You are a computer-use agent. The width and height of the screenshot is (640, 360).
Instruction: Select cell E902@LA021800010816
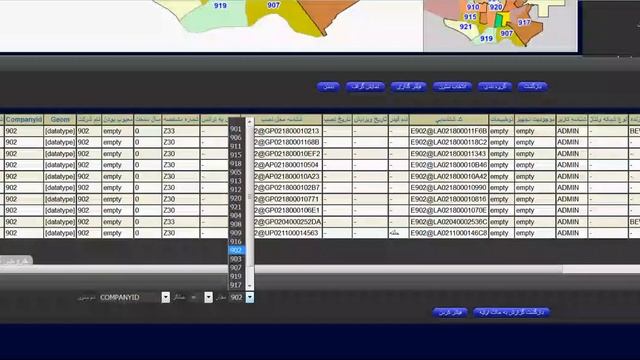(x=449, y=199)
